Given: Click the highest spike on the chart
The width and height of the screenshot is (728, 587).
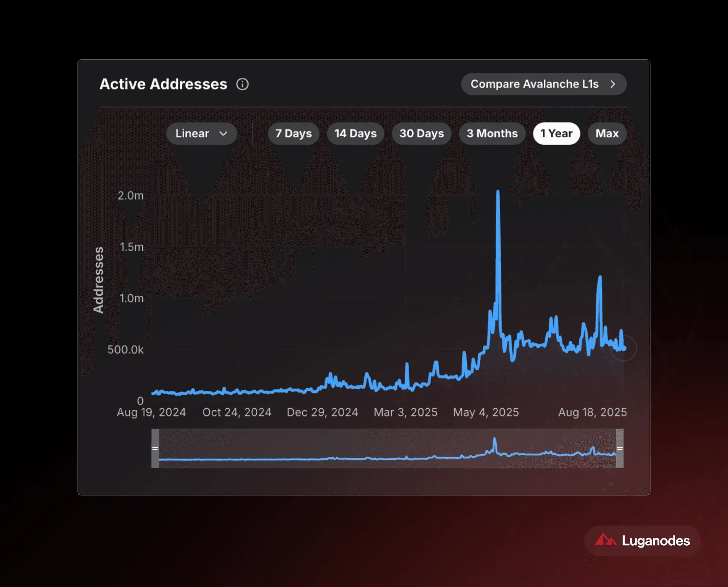Looking at the screenshot, I should 498,192.
